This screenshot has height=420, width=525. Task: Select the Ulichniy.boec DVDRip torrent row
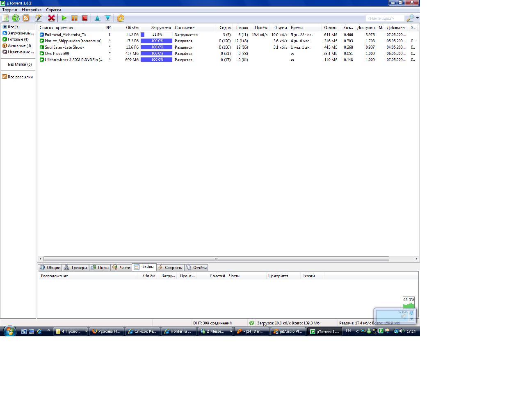tap(228, 60)
